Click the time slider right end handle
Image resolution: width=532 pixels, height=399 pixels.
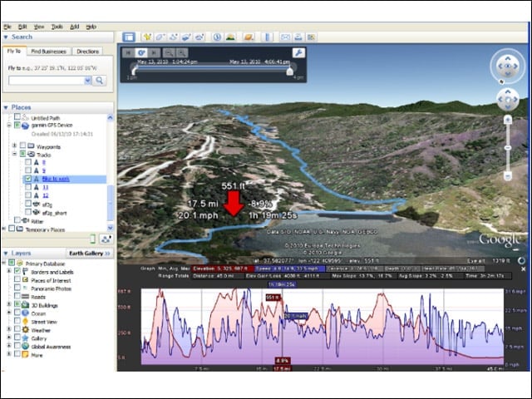coord(289,71)
